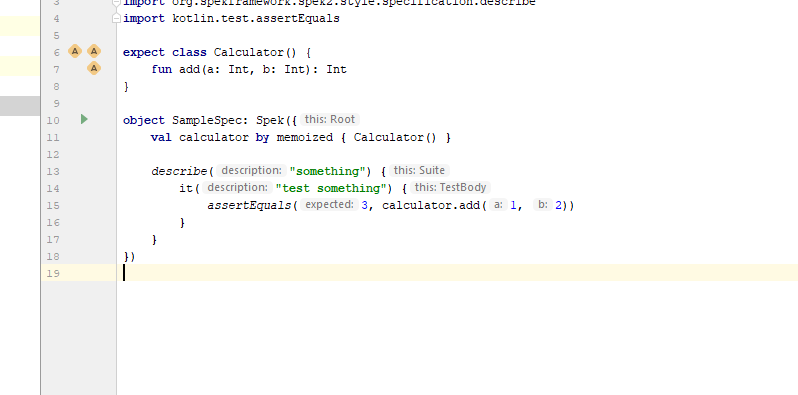Click the 'object' keyword on line 10
This screenshot has width=798, height=395.
144,120
